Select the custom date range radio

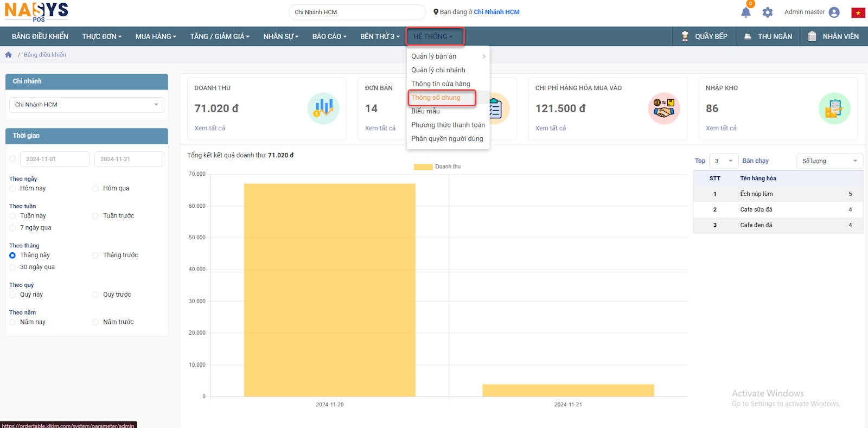tap(12, 159)
